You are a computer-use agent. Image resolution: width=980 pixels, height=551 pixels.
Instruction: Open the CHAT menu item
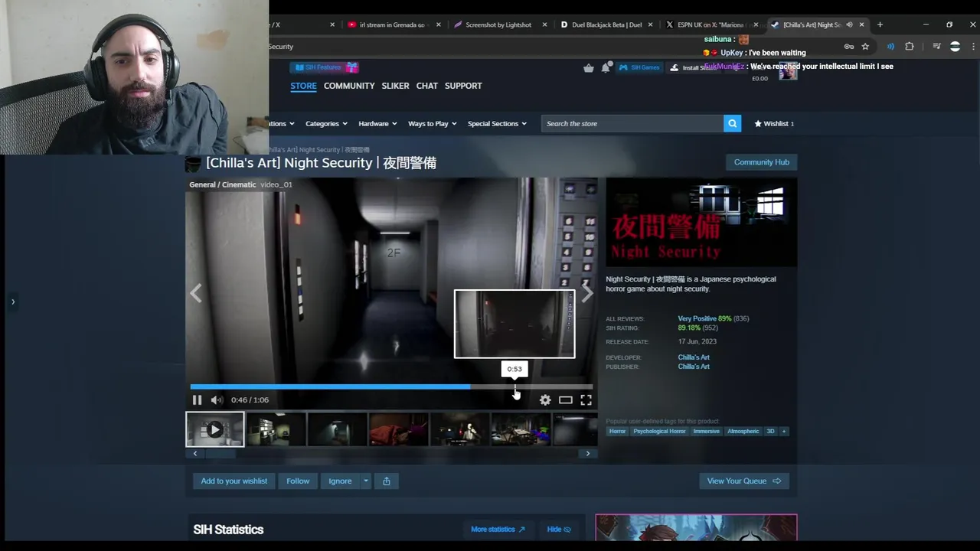(426, 86)
